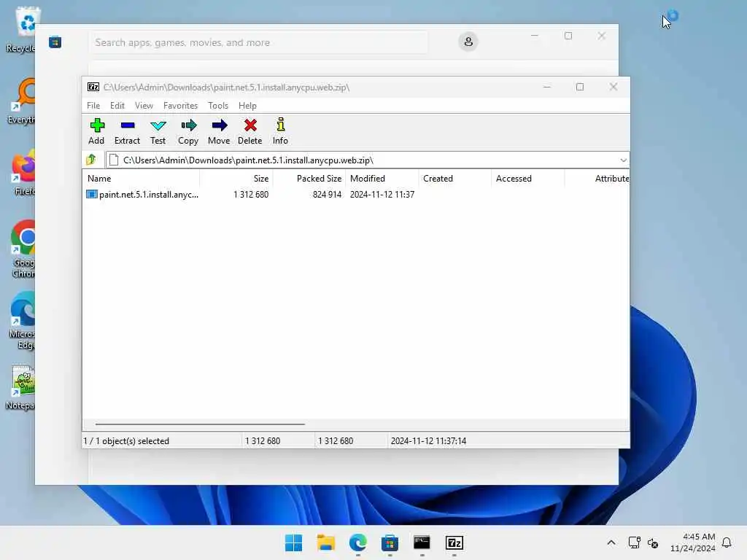Switch to Microsoft Store in taskbar
The image size is (747, 560).
pyautogui.click(x=390, y=542)
